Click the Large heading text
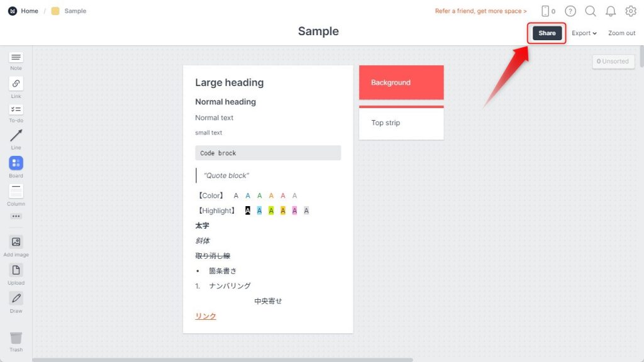Screen dimensions: 644x362 point(229,82)
